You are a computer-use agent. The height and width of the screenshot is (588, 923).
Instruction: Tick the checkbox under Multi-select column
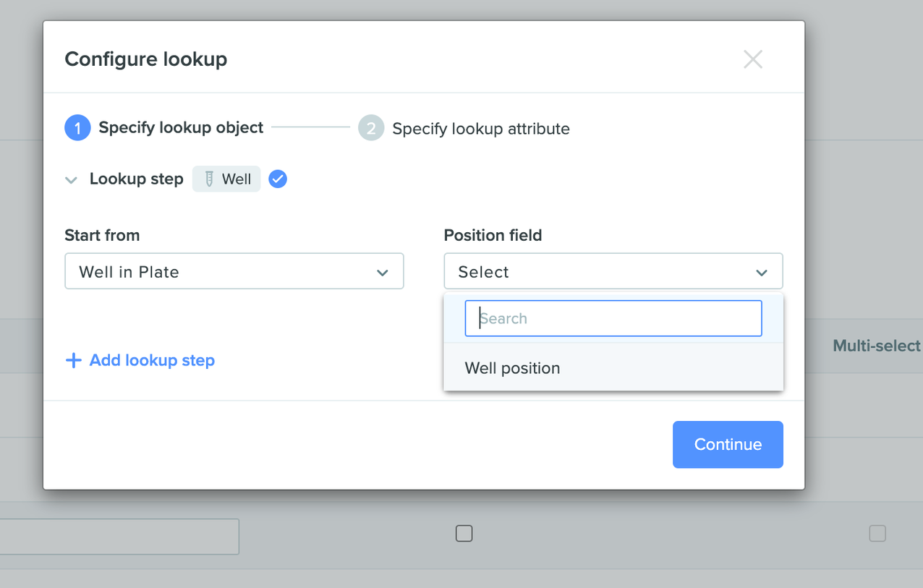877,534
